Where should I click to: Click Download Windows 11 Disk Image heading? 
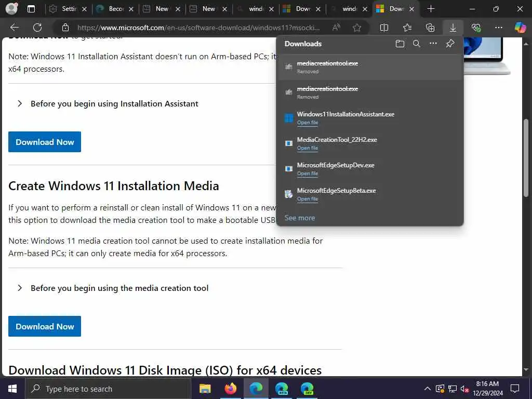(165, 370)
